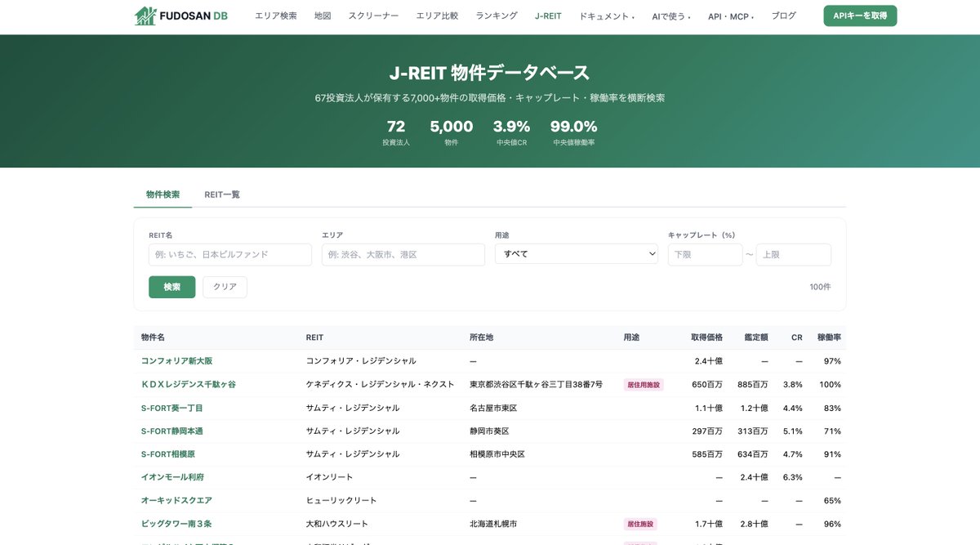Viewport: 980px width, 545px height.
Task: Click 所在地 column header
Action: pos(481,337)
